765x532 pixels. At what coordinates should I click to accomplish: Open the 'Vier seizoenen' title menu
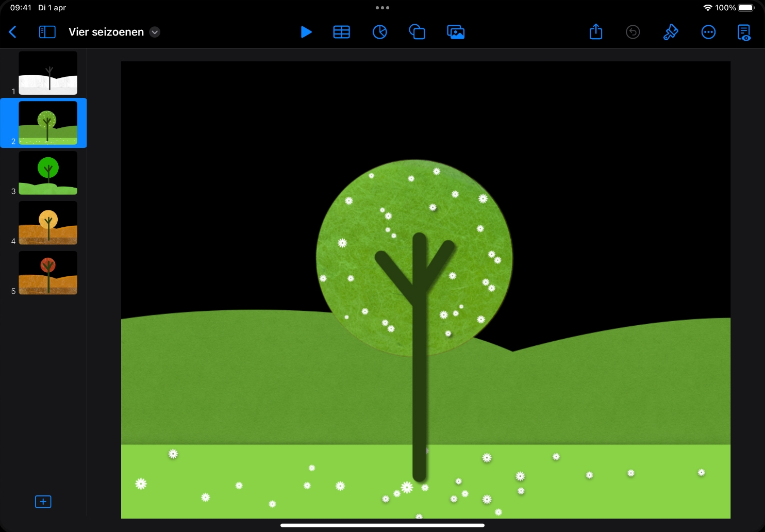click(x=106, y=32)
